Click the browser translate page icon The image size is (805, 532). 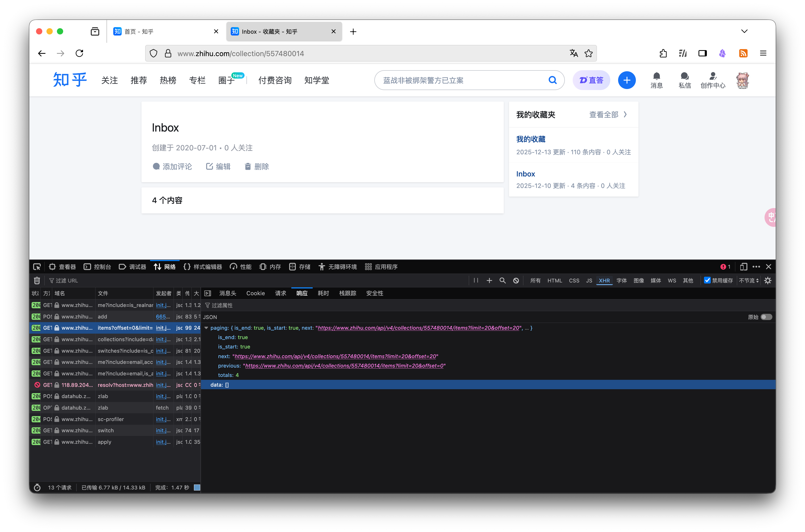574,53
